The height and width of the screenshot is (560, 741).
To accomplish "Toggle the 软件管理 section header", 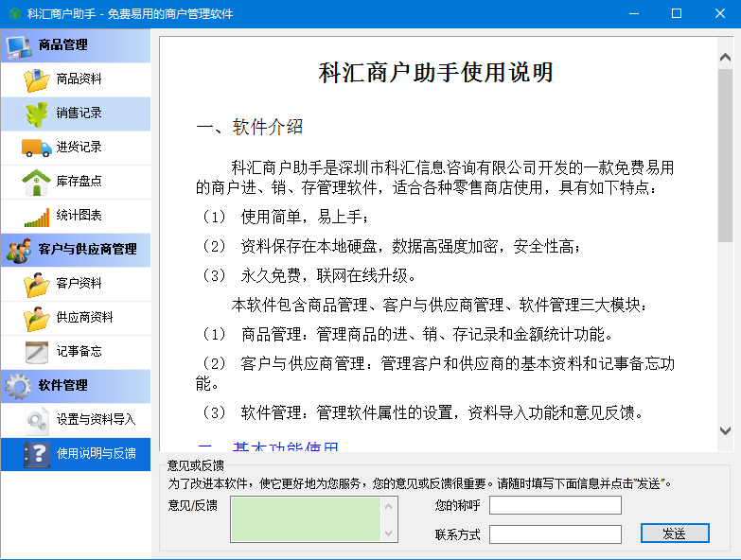I will [x=76, y=385].
